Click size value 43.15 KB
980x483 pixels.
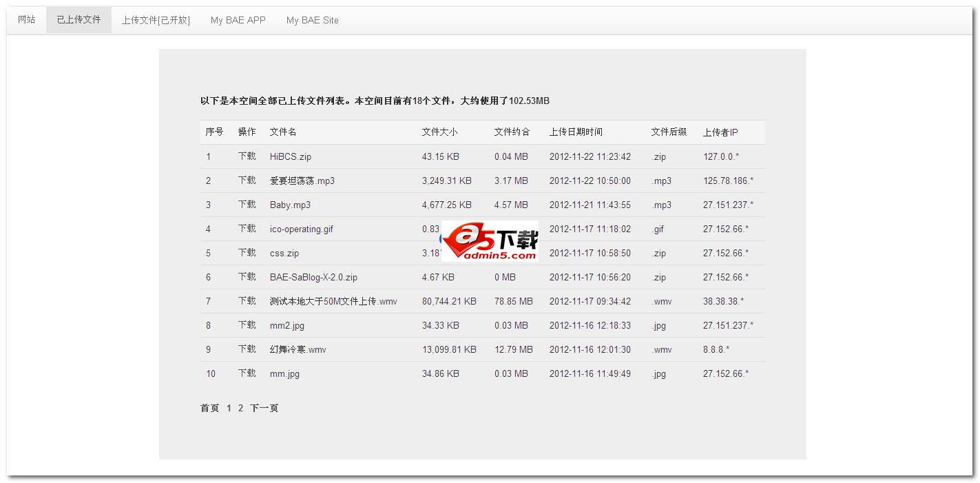441,156
